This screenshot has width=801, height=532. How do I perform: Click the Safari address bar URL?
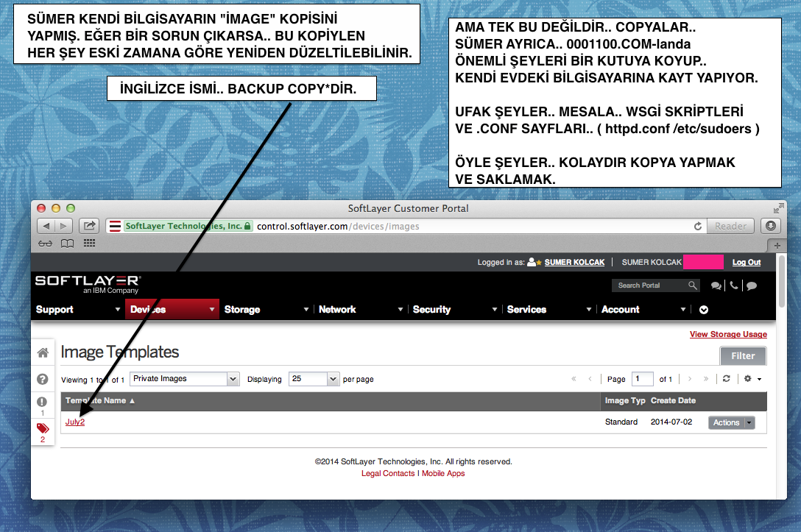coord(338,226)
